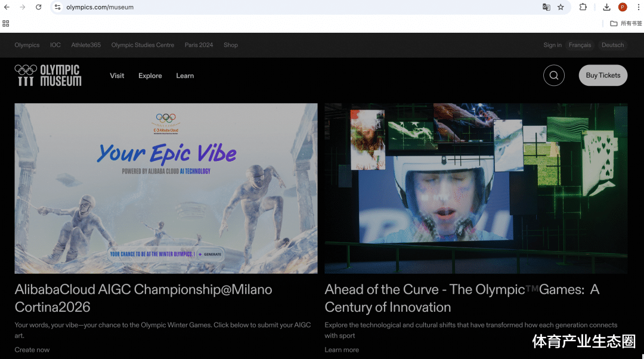Open the Athlete365 link
This screenshot has height=359, width=644.
pyautogui.click(x=86, y=45)
